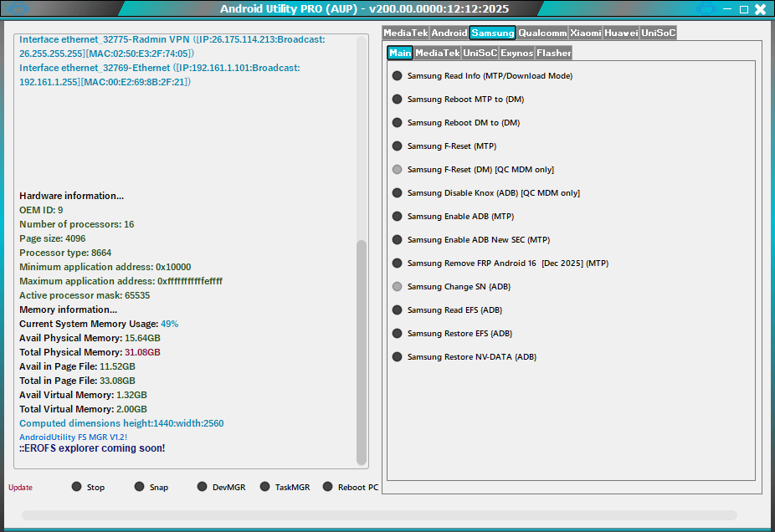Screen dimensions: 775x532
Task: Open Task Manager via the TaskMGR icon
Action: (x=264, y=486)
